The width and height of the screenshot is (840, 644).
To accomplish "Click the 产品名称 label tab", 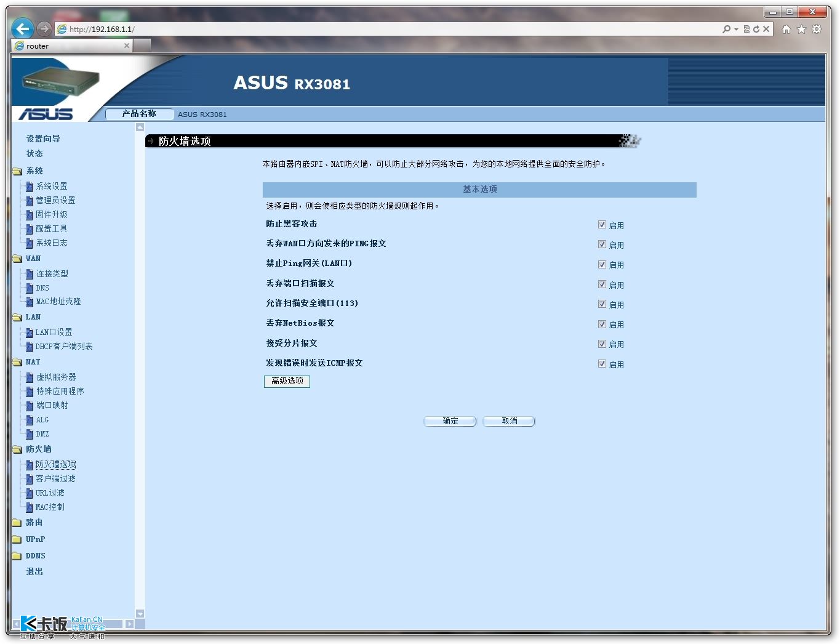I will pos(139,113).
